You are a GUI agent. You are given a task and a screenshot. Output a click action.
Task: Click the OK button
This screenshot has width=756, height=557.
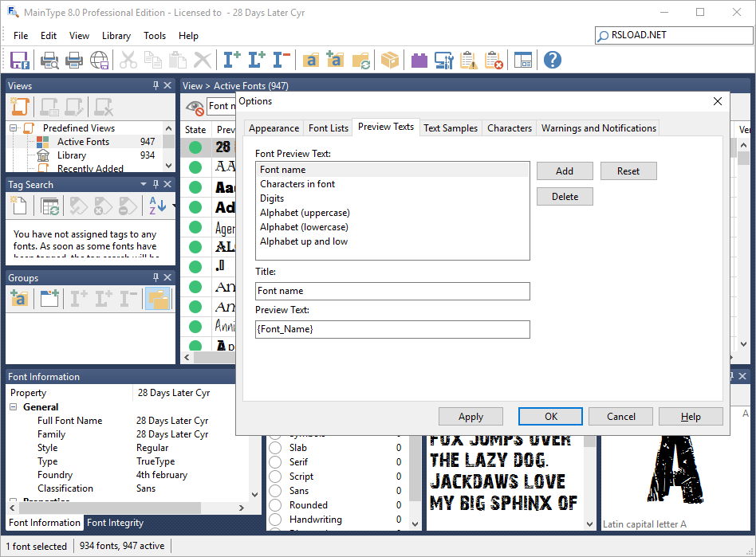coord(550,417)
